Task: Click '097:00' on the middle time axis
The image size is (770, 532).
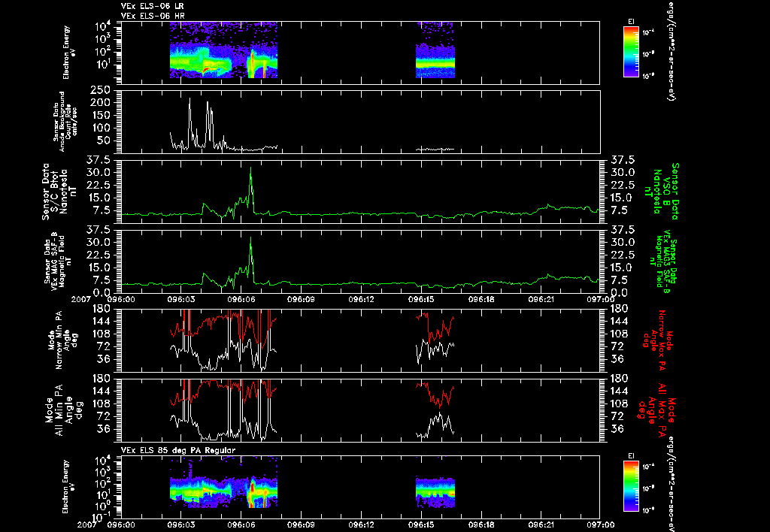Action: [600, 299]
